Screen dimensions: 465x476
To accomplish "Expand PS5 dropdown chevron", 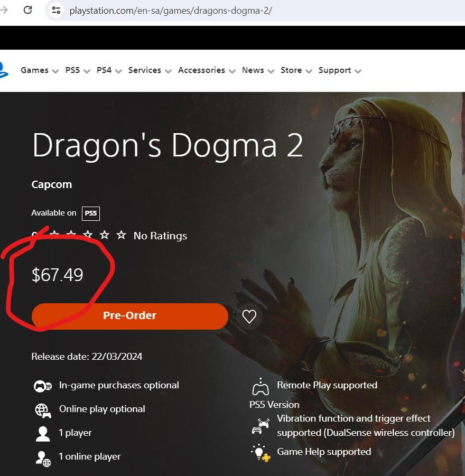I will [x=87, y=71].
